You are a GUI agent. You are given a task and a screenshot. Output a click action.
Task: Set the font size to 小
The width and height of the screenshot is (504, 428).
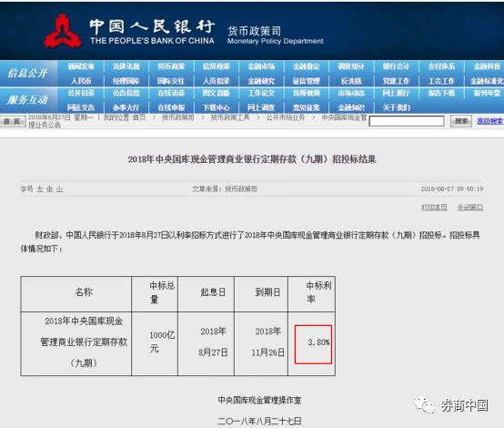pyautogui.click(x=59, y=189)
